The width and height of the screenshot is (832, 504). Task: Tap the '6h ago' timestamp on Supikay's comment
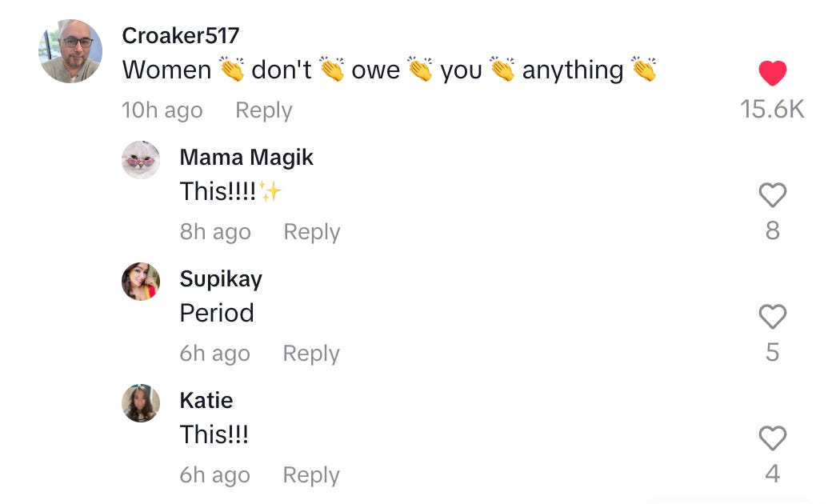(x=214, y=353)
